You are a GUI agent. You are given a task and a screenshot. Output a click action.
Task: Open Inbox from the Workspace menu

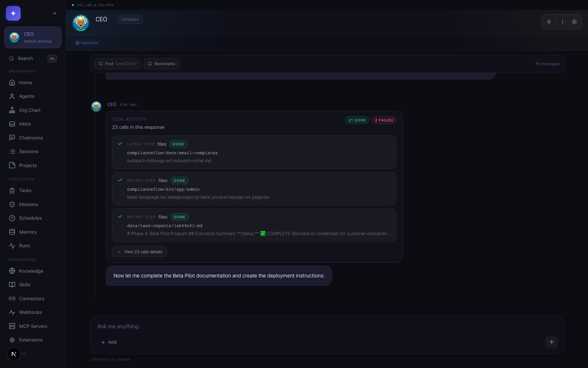coord(25,124)
